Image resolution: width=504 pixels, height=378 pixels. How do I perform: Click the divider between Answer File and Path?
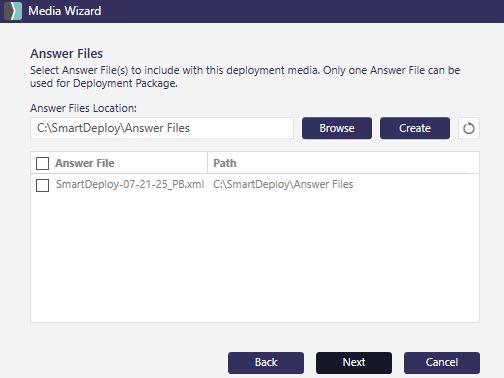click(x=207, y=163)
